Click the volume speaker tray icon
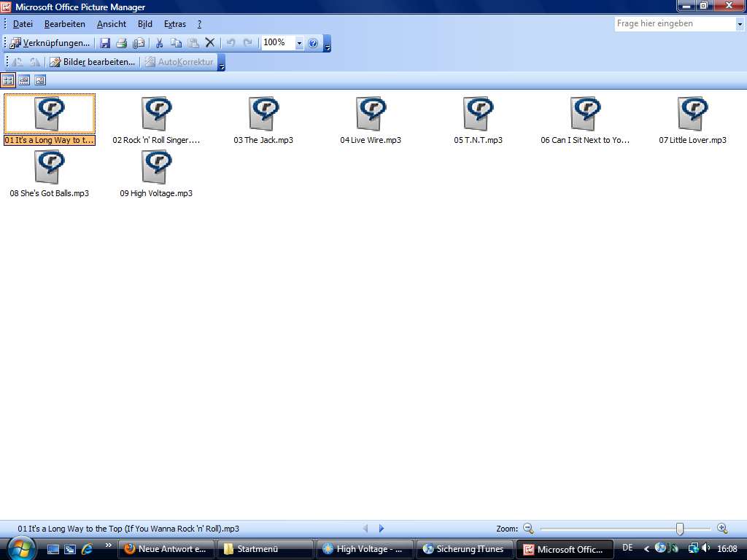 click(706, 548)
